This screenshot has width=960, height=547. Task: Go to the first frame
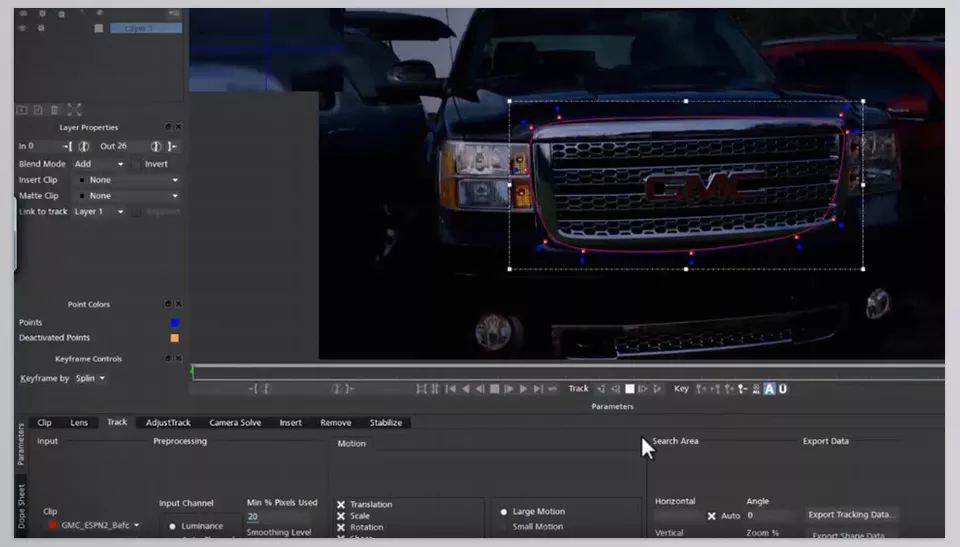pos(451,389)
